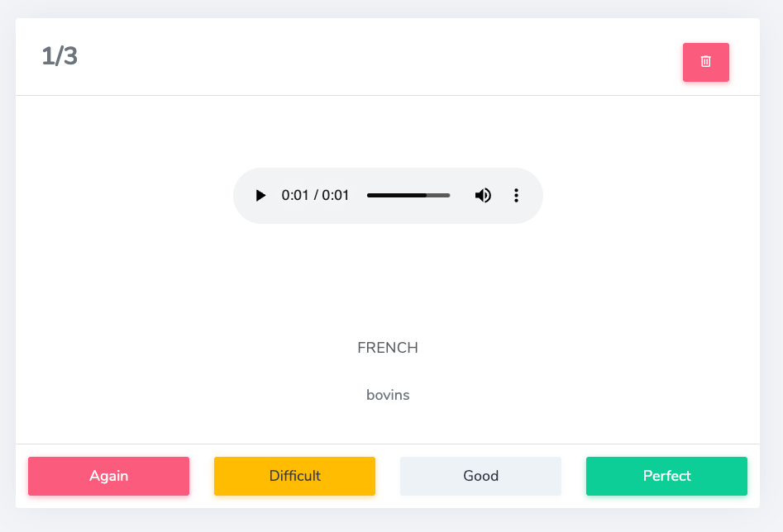783x532 pixels.
Task: Mark the card as Difficult
Action: click(x=294, y=476)
